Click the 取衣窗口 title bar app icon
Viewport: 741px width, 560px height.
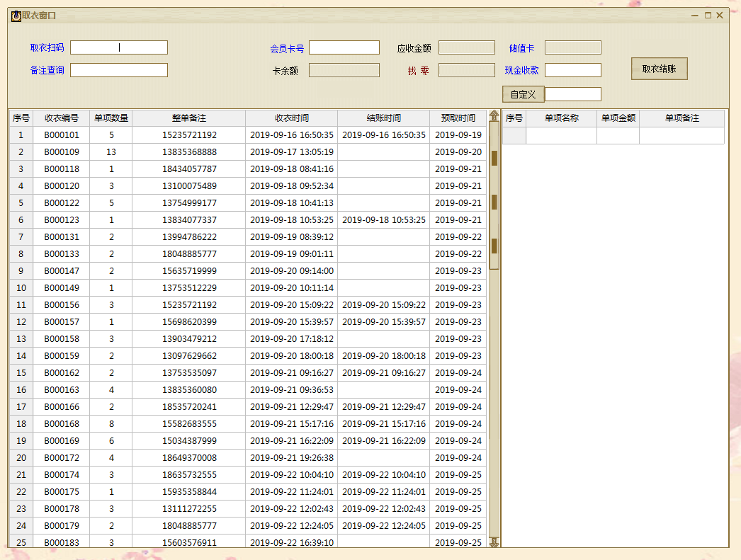[16, 16]
